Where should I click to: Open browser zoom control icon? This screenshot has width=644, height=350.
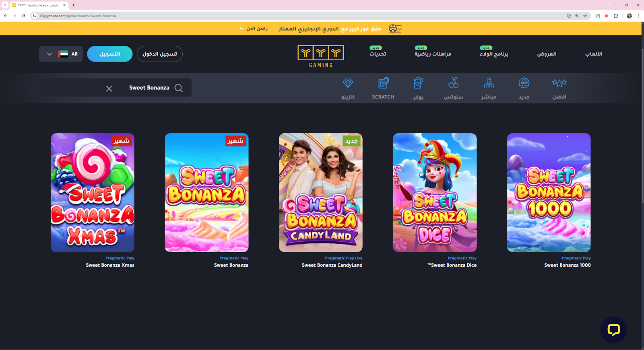[577, 16]
